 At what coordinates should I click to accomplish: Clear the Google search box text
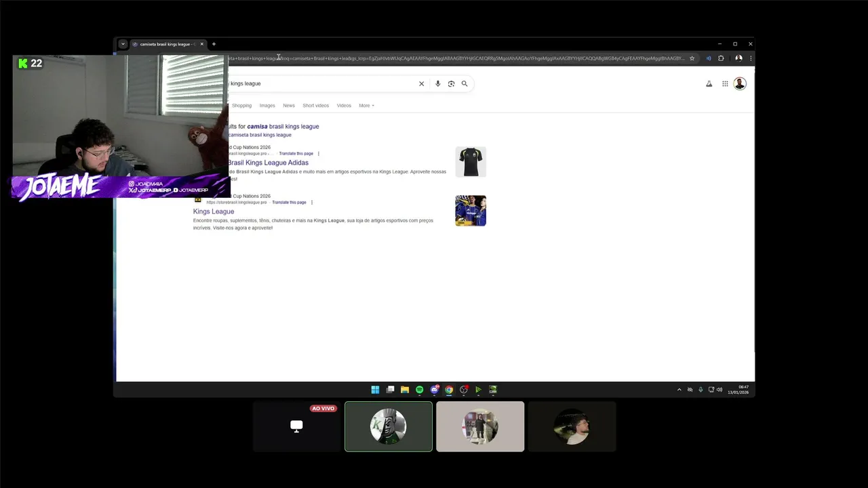click(421, 83)
